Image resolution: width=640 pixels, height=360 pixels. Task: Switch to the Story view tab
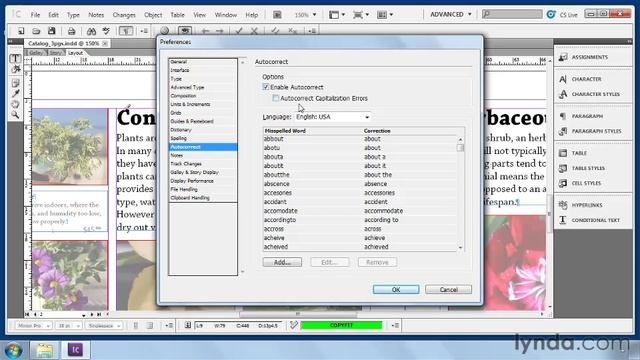click(56, 53)
